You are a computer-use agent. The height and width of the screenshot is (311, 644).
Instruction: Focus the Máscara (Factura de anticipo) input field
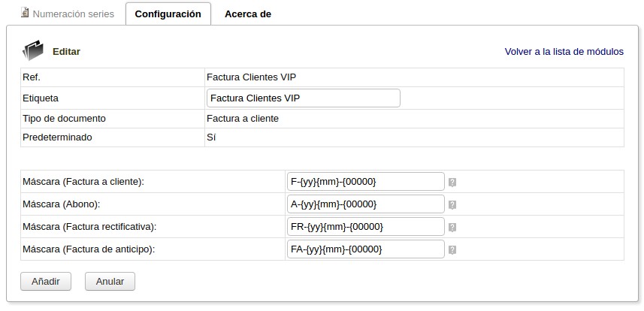click(x=365, y=249)
